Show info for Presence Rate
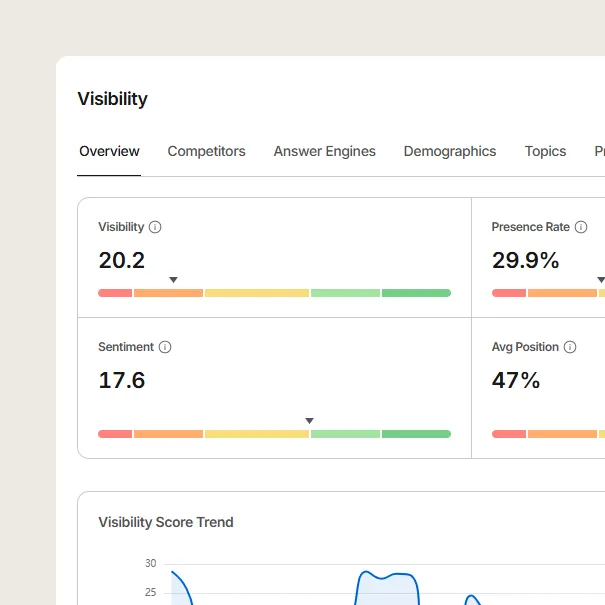 581,227
